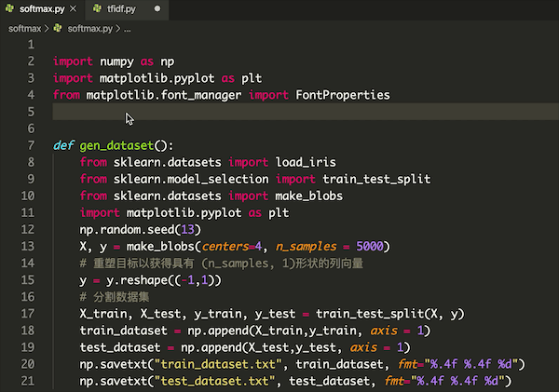Close the softmax.py editor tab
Viewport: 559px width, 392px height.
click(x=75, y=8)
